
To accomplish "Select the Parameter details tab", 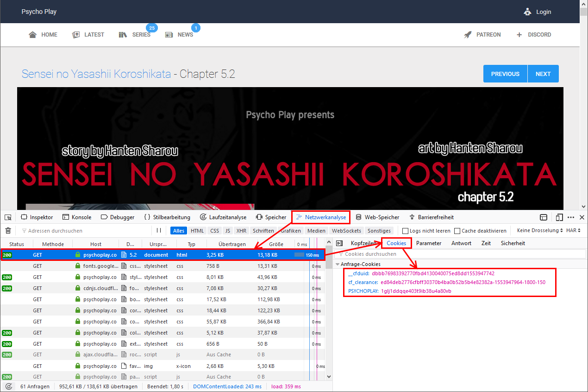I will (x=429, y=243).
